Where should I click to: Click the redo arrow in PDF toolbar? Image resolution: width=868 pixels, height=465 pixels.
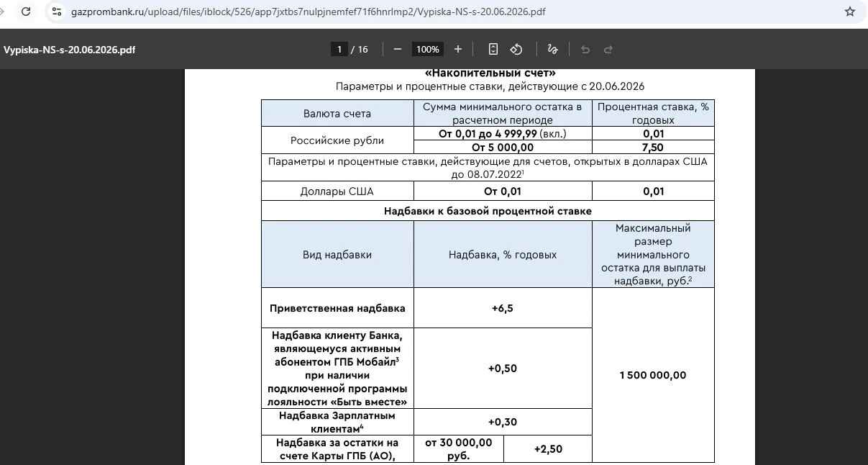(608, 49)
